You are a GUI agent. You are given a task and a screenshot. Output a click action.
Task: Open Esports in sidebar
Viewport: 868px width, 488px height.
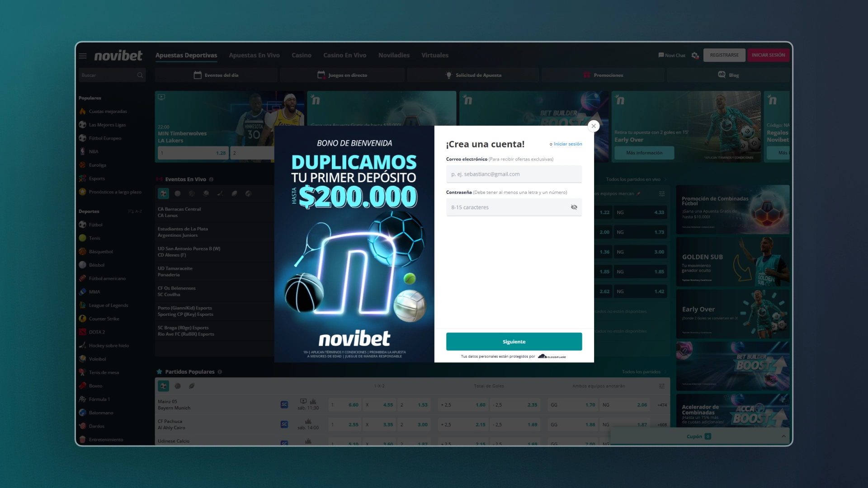[97, 178]
